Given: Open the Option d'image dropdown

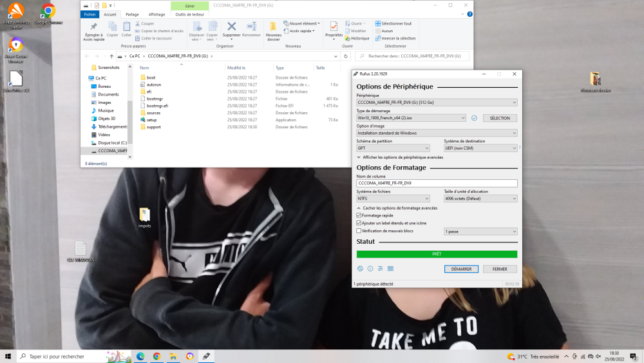Looking at the screenshot, I should [437, 133].
